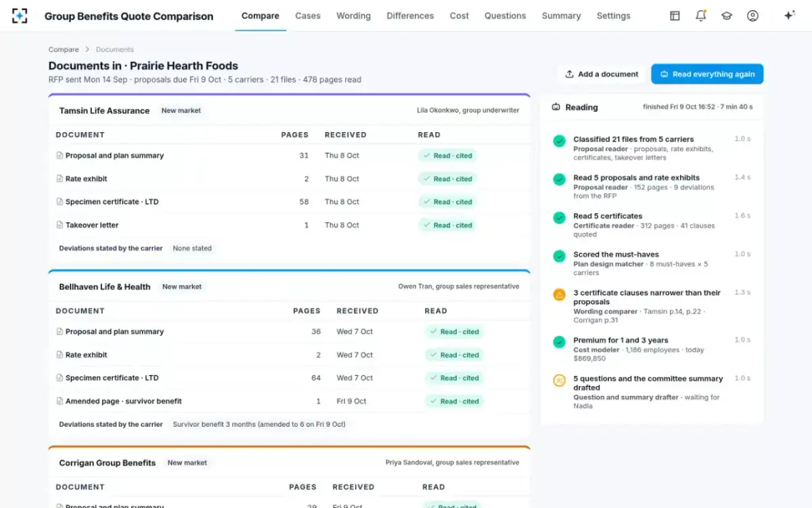
Task: Click Read everything again button
Action: pos(707,75)
